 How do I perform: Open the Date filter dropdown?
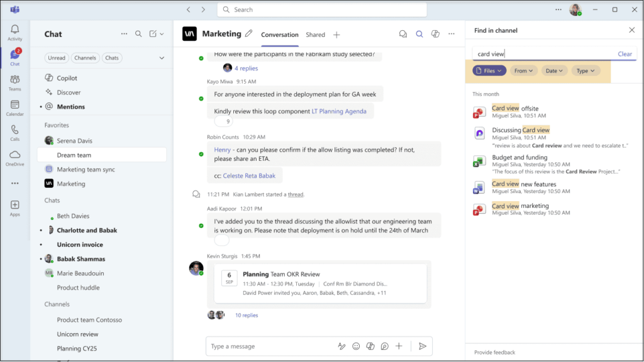pos(554,70)
